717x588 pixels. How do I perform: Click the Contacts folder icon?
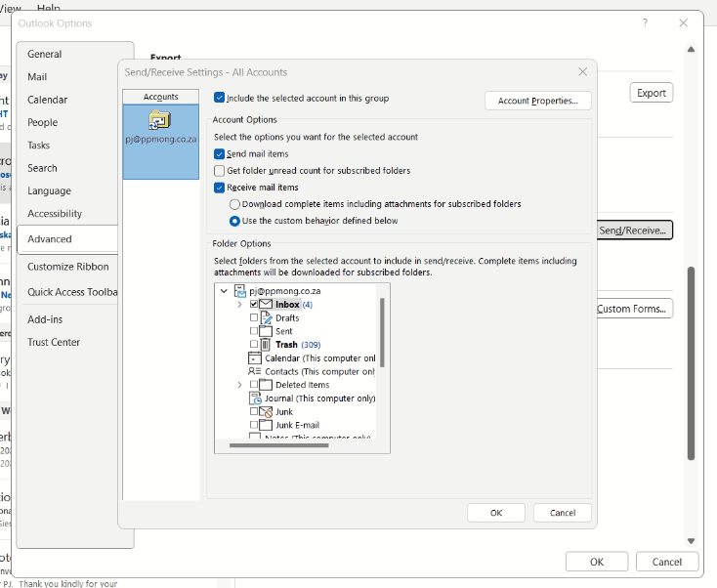tap(255, 371)
